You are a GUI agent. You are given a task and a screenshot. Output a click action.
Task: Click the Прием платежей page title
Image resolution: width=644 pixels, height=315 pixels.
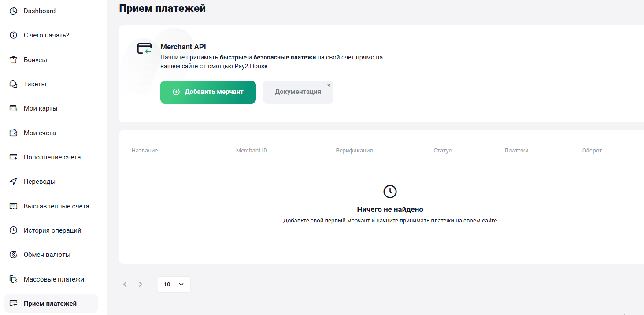(x=162, y=8)
